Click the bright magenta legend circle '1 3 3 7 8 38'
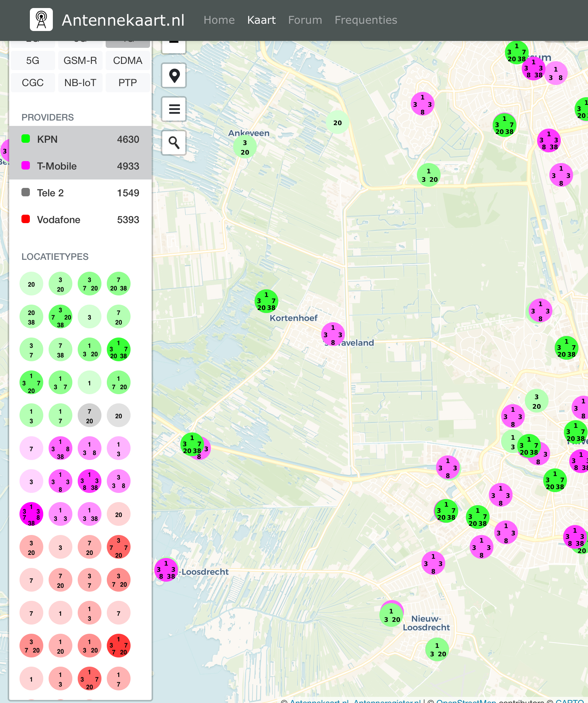Screen dimensions: 588x703 click(31, 514)
